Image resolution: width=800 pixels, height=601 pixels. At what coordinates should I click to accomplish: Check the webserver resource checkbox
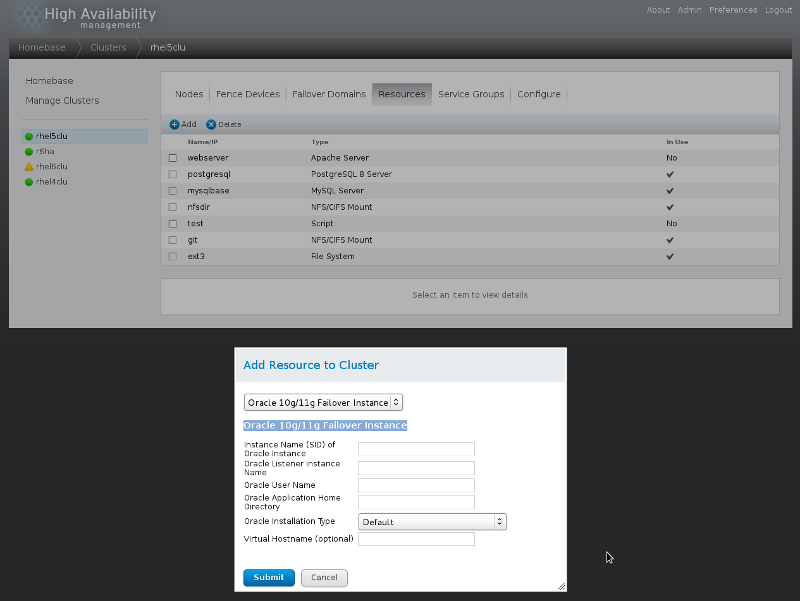pos(172,157)
